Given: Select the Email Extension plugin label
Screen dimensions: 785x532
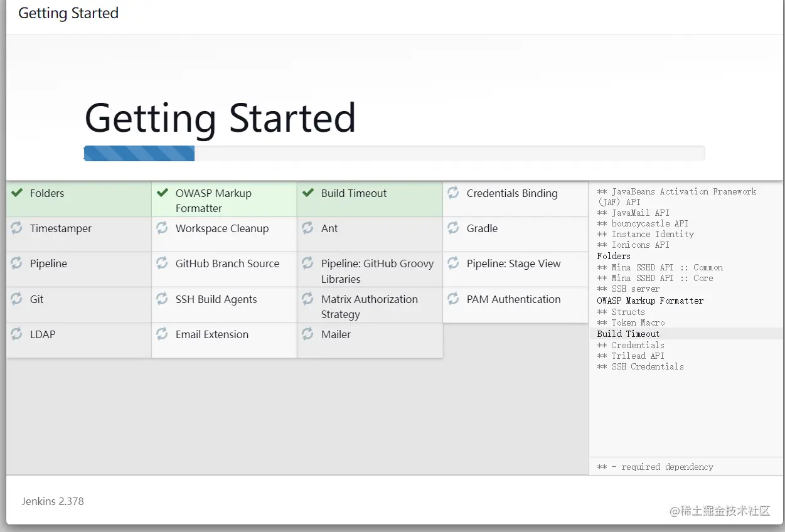Looking at the screenshot, I should coord(212,334).
